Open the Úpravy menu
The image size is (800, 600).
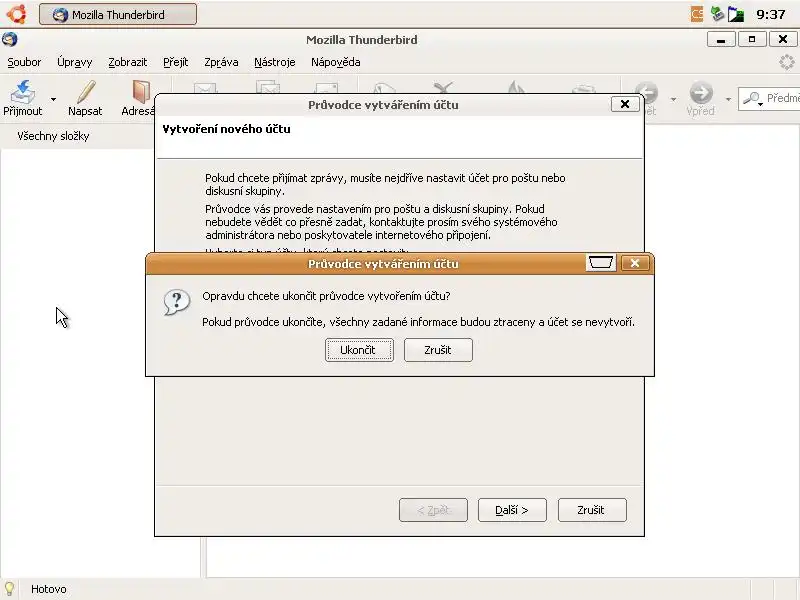pyautogui.click(x=74, y=62)
